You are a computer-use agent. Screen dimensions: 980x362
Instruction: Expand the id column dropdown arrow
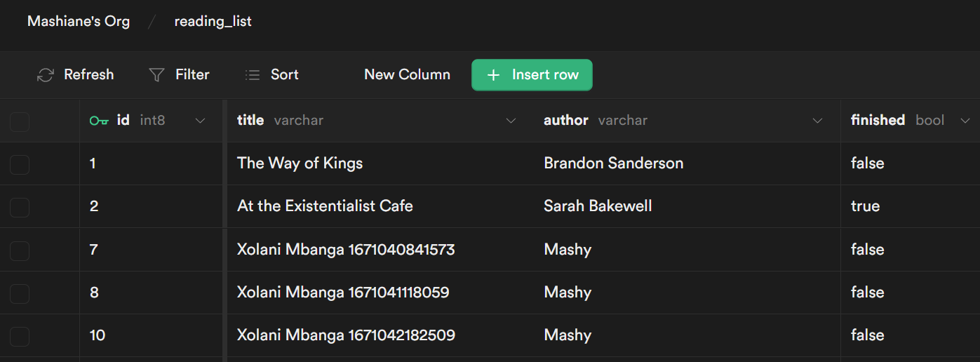point(200,121)
